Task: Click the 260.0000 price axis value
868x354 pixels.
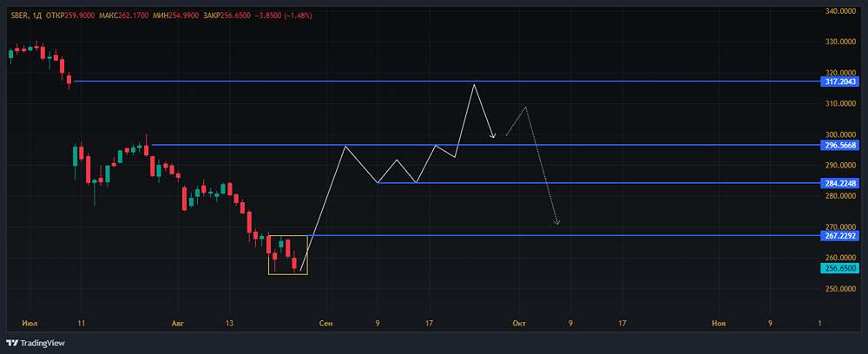Action: (839, 258)
